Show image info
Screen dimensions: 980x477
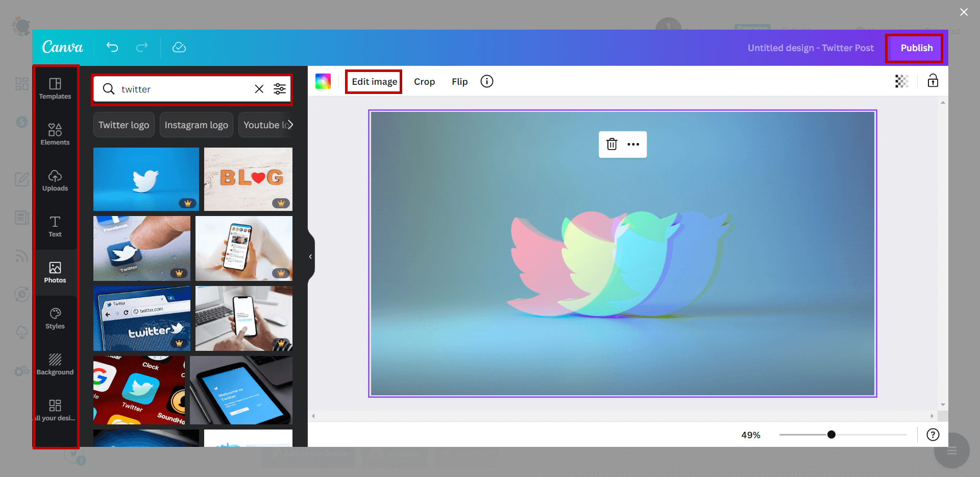tap(487, 81)
